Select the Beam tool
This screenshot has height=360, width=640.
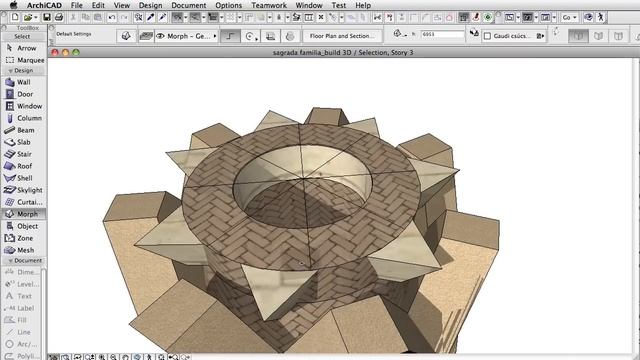click(24, 130)
